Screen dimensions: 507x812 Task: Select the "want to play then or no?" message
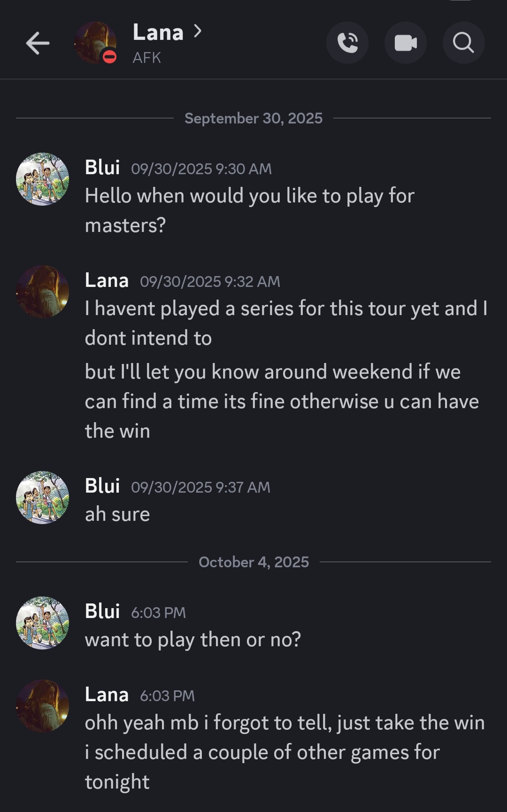[x=192, y=640]
